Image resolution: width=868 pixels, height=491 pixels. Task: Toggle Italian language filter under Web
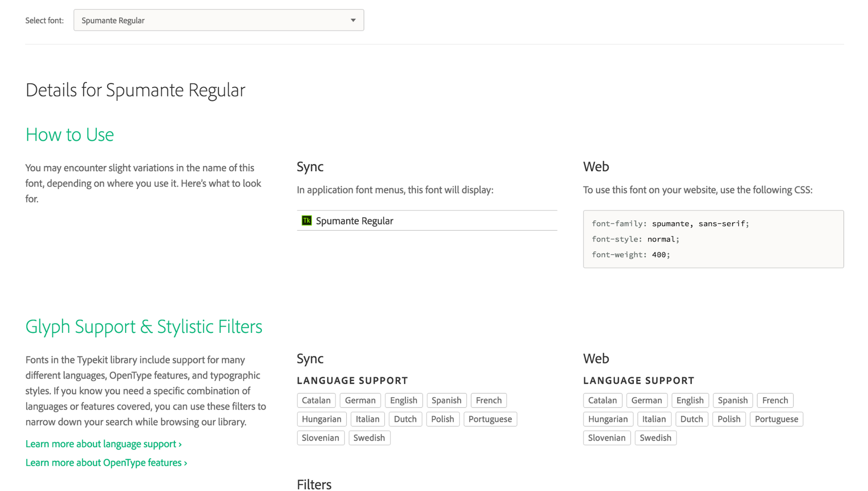[x=653, y=419]
